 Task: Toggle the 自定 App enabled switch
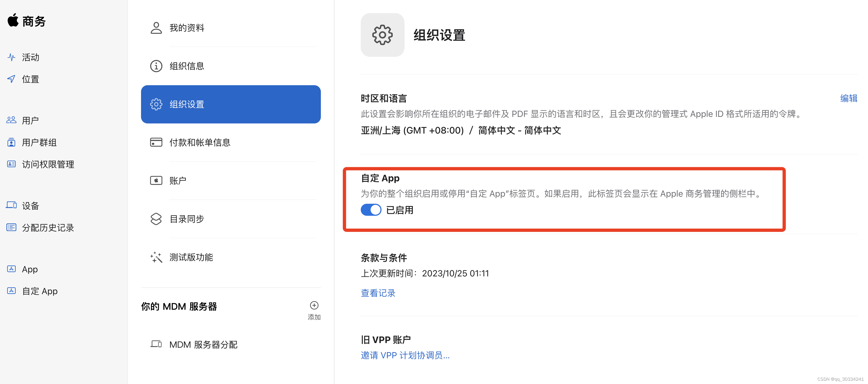371,210
